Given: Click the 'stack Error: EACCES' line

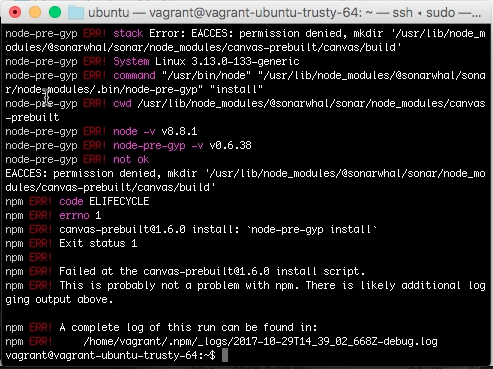Looking at the screenshot, I should coord(245,33).
